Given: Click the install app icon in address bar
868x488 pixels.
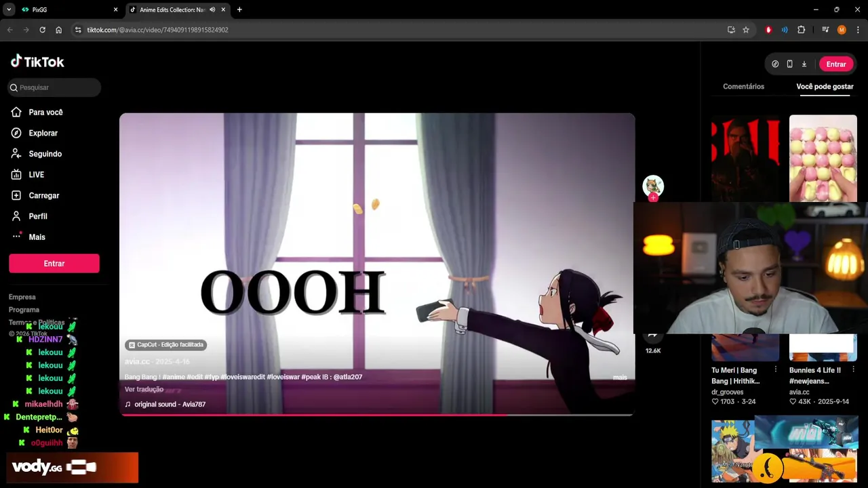Looking at the screenshot, I should [731, 30].
